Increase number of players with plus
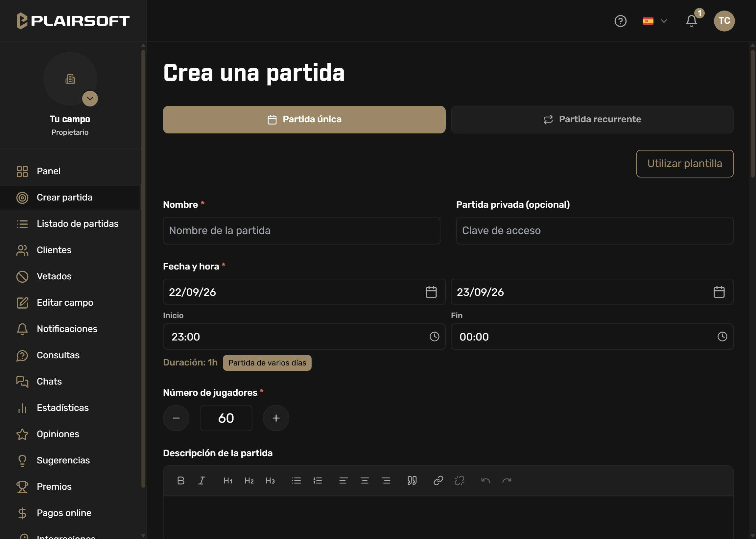 pos(276,418)
